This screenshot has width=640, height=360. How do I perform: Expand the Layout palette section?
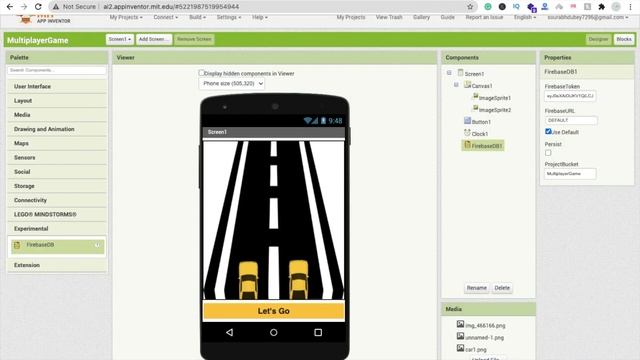tap(57, 101)
